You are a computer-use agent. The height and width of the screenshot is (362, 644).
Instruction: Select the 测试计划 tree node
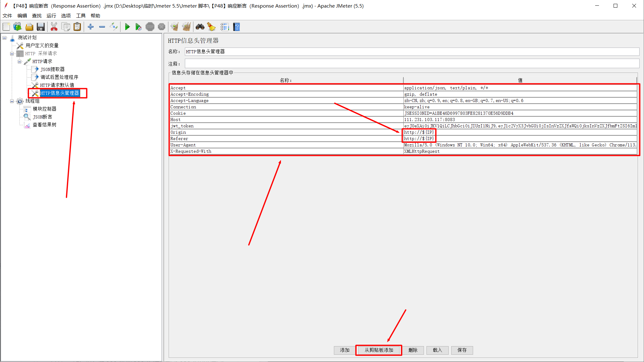[27, 38]
